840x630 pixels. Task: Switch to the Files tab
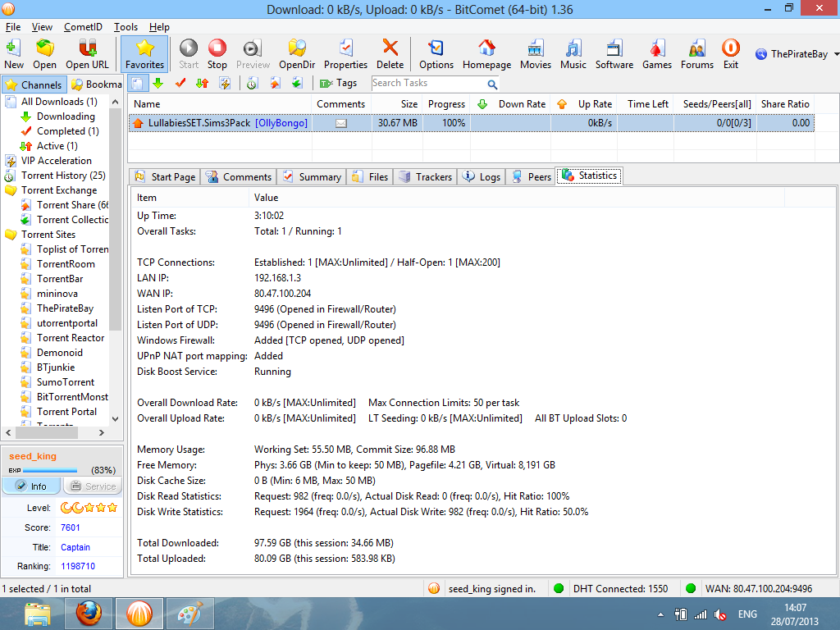370,177
